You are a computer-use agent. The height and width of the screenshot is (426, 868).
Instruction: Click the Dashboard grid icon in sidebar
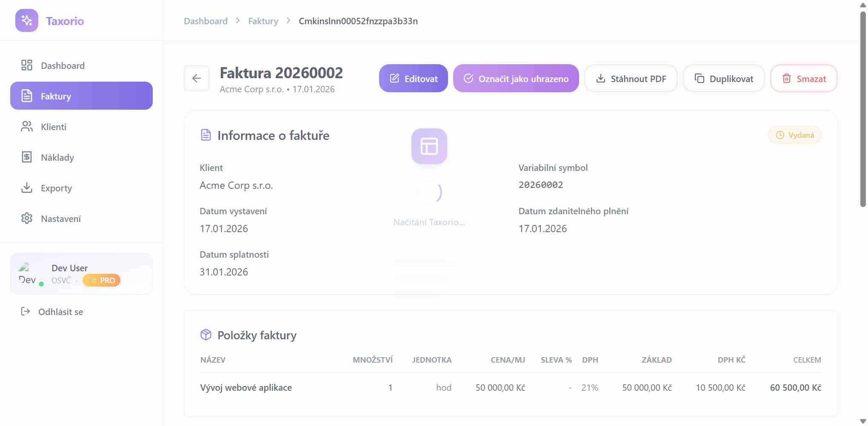(x=27, y=65)
